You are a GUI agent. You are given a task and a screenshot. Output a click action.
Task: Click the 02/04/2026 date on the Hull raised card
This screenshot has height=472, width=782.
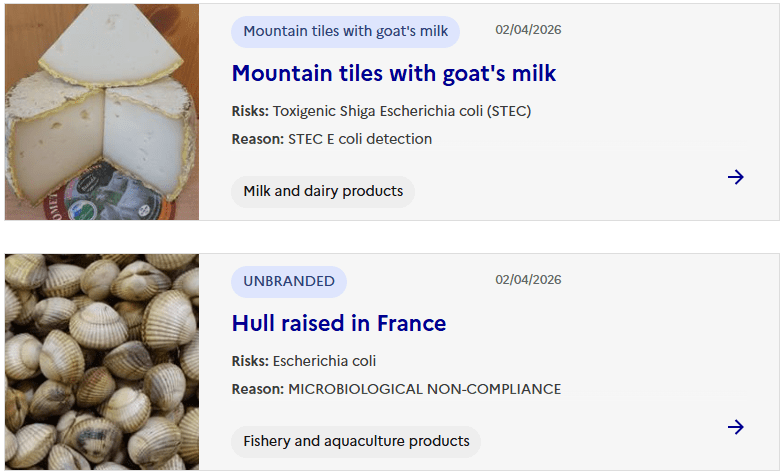pos(528,280)
